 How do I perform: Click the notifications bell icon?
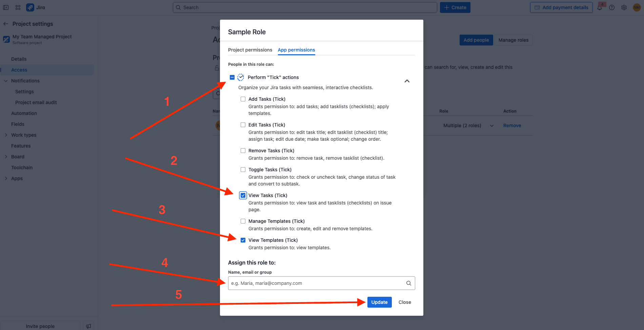pos(600,8)
